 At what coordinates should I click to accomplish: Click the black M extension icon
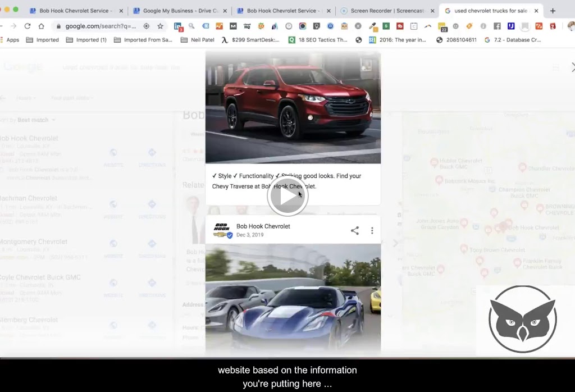tap(233, 26)
